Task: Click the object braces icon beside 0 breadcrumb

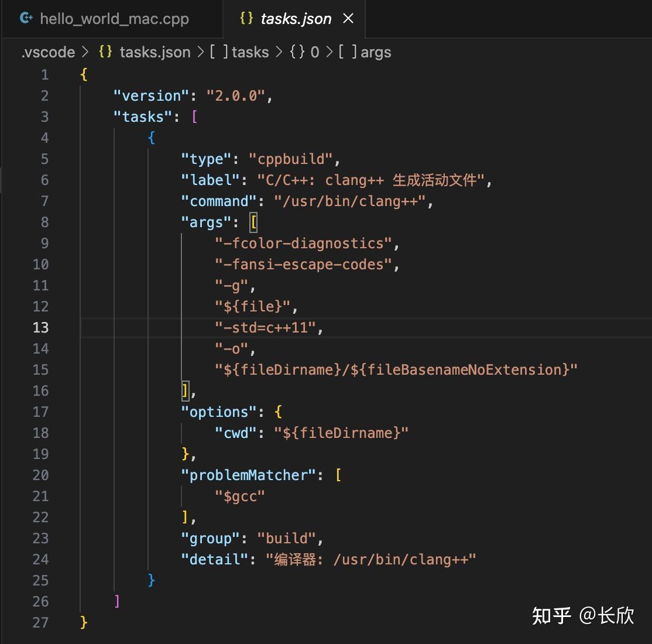Action: click(x=295, y=52)
